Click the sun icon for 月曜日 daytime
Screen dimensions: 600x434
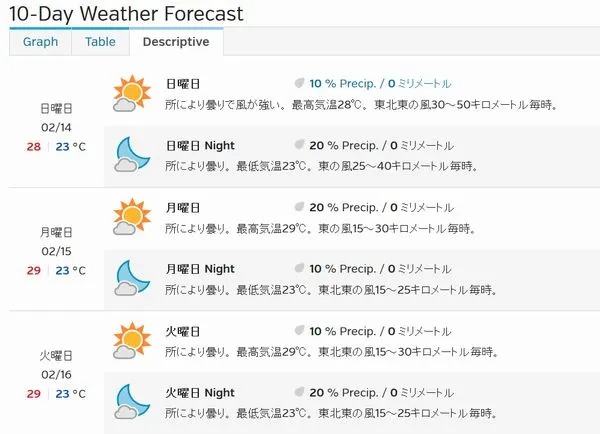coord(132,217)
